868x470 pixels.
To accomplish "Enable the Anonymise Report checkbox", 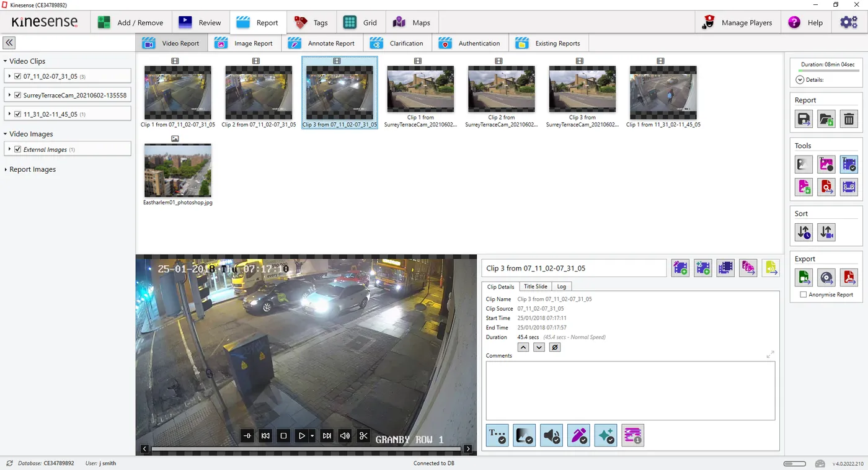I will point(804,295).
